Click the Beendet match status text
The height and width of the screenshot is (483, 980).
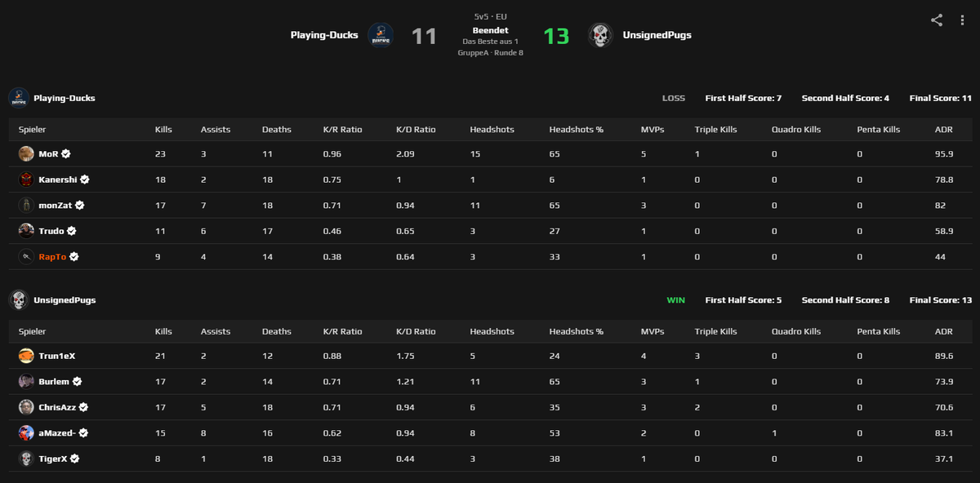(x=490, y=30)
